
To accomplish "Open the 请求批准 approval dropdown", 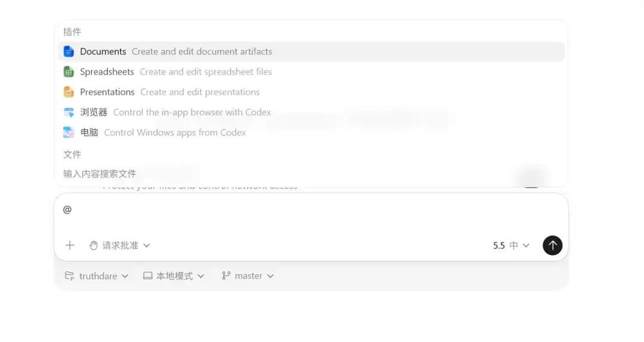I will tap(119, 245).
